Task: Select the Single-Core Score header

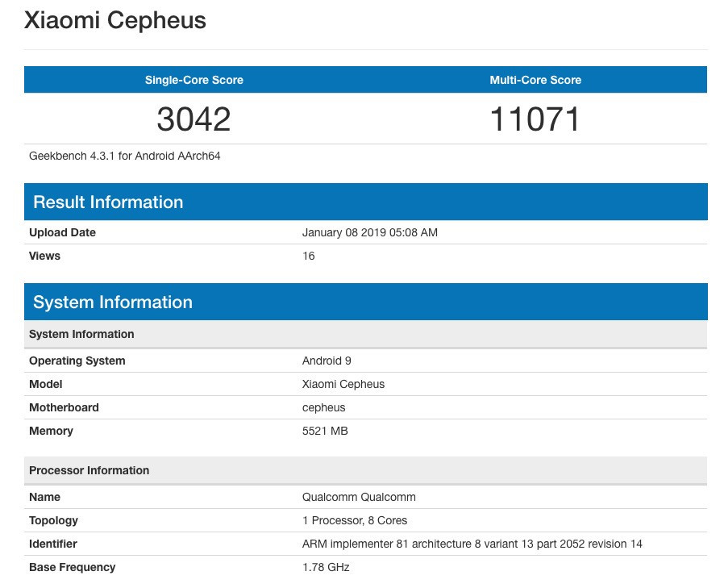Action: tap(194, 80)
